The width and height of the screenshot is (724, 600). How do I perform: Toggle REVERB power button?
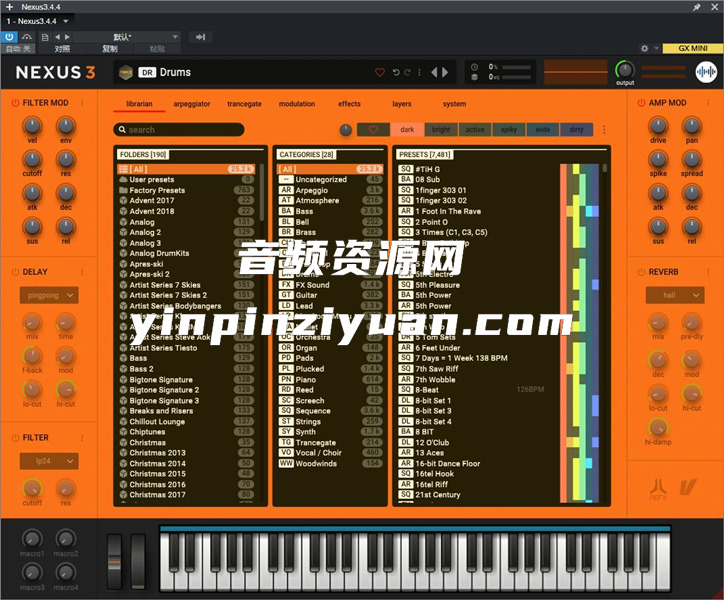[641, 272]
